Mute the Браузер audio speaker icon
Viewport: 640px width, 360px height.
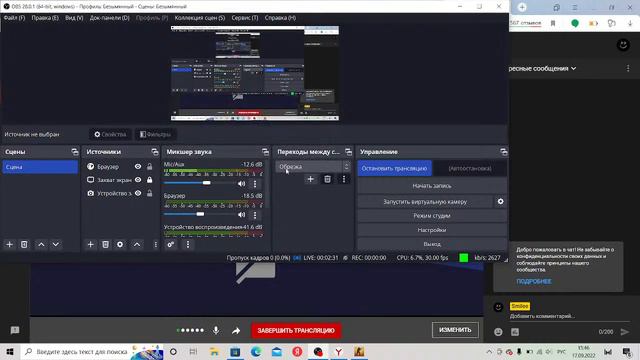[242, 215]
